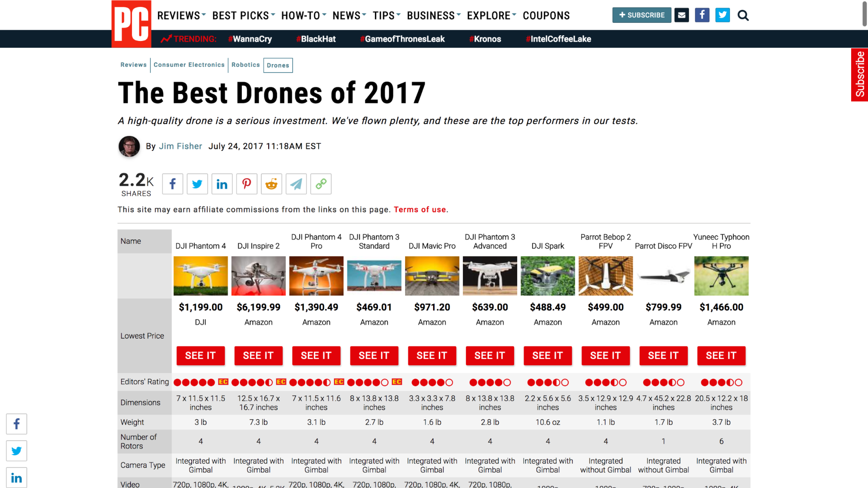Click SEE IT for DJI Phantom 3 Advanced

pos(490,356)
